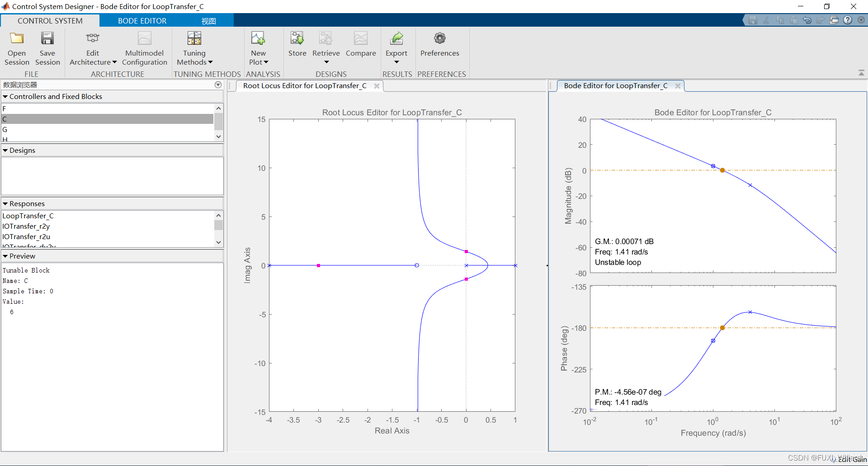Screen dimensions: 868x466
Task: Open the Edit Architecture tool
Action: point(93,48)
